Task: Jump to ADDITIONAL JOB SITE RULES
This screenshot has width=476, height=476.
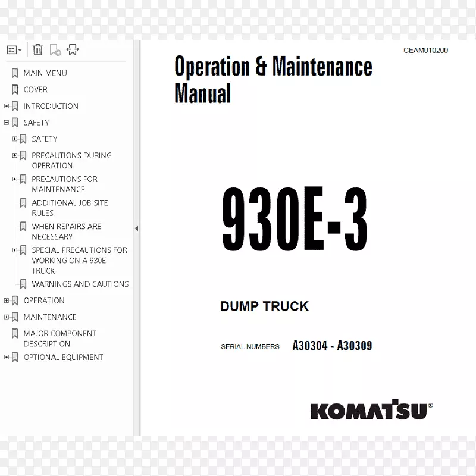Action: coord(70,208)
